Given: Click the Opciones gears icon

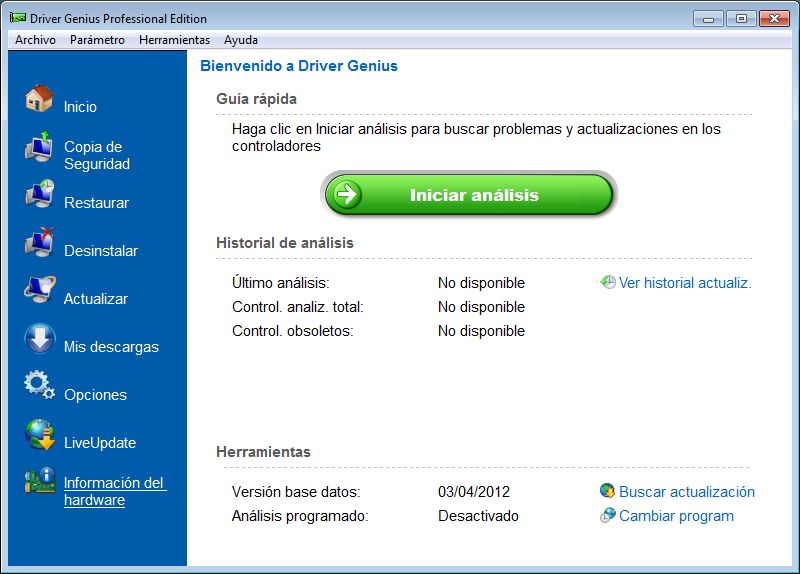Looking at the screenshot, I should (39, 386).
